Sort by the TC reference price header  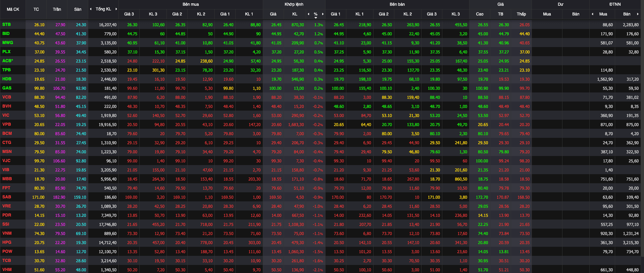[36, 9]
